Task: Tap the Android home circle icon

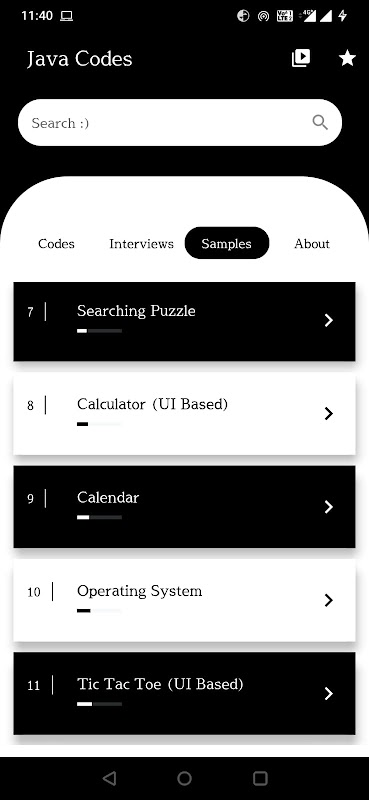Action: click(184, 778)
